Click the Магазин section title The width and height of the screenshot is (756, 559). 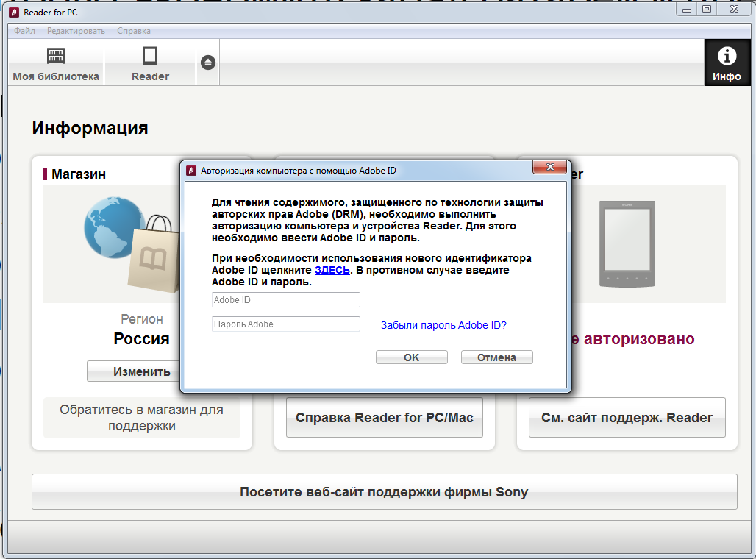(79, 174)
